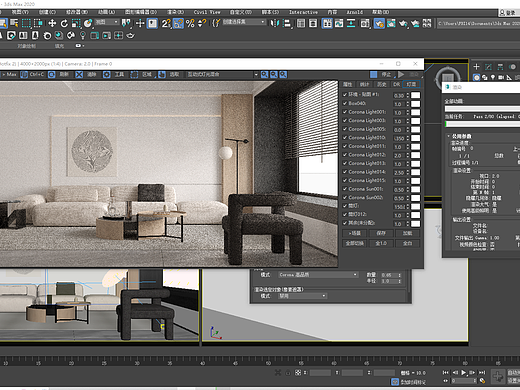Click the Save button under LightMix list
This screenshot has width=520, height=390.
381,233
